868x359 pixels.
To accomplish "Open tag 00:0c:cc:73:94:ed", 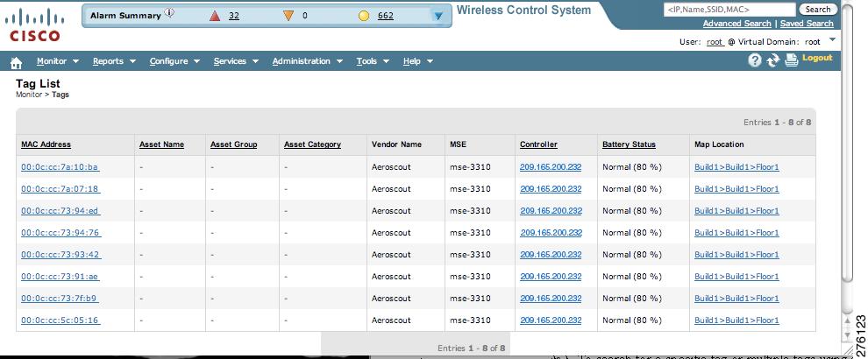I will pyautogui.click(x=60, y=211).
